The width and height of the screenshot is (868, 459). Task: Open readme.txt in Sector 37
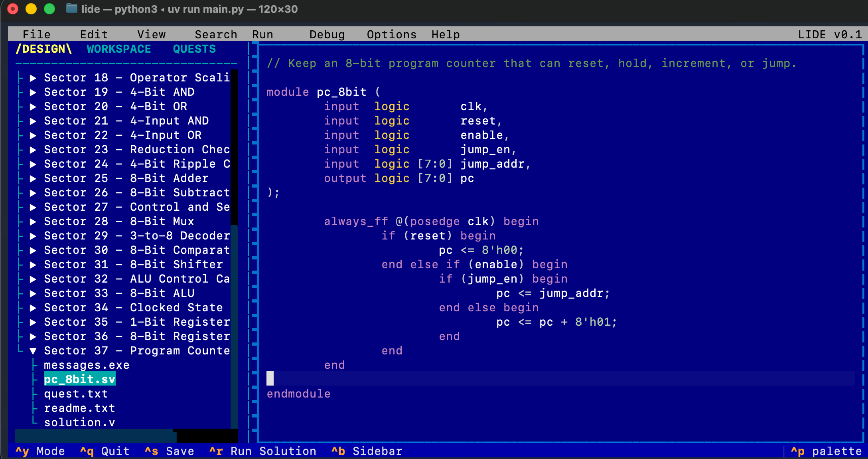(x=79, y=408)
